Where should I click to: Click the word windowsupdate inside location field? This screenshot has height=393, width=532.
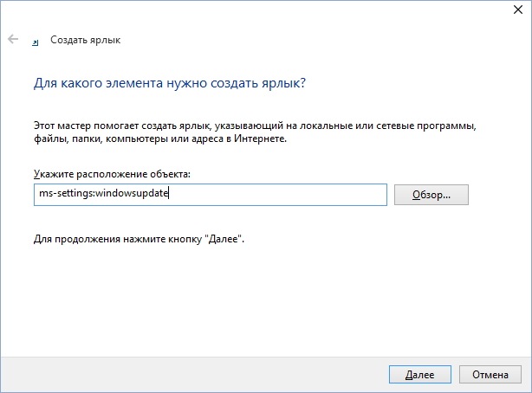(132, 193)
